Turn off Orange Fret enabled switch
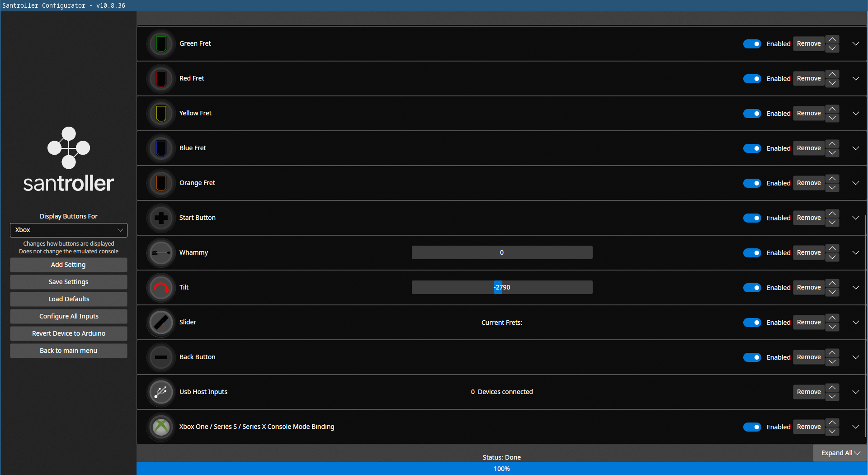This screenshot has height=475, width=868. tap(752, 183)
